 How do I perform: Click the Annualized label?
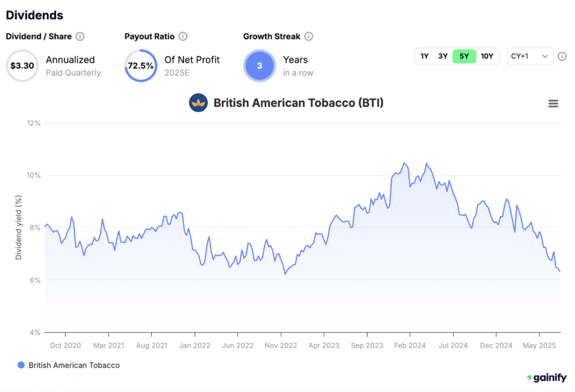tap(70, 60)
